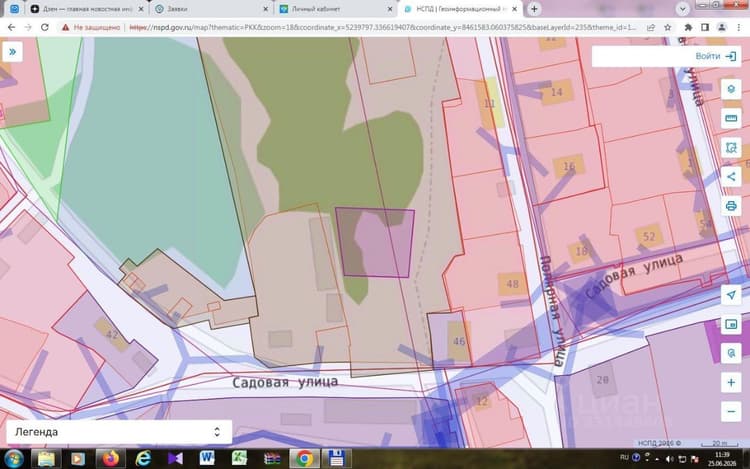Click the map search lookup icon
The image size is (750, 469).
(731, 353)
